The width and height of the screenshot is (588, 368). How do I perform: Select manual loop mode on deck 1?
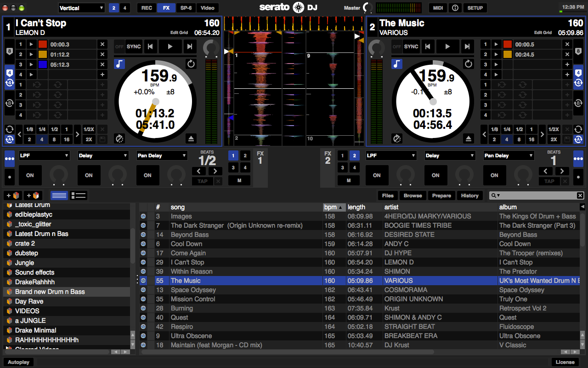tap(9, 129)
